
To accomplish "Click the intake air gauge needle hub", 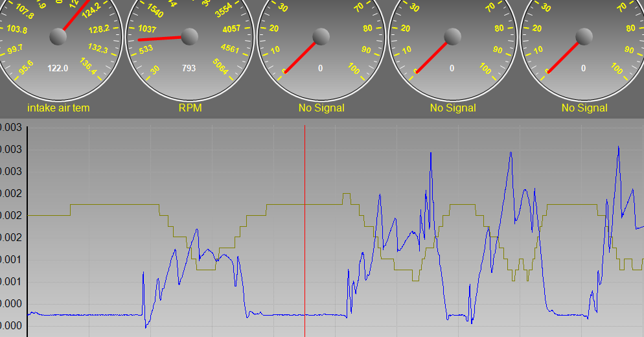I will (x=58, y=36).
